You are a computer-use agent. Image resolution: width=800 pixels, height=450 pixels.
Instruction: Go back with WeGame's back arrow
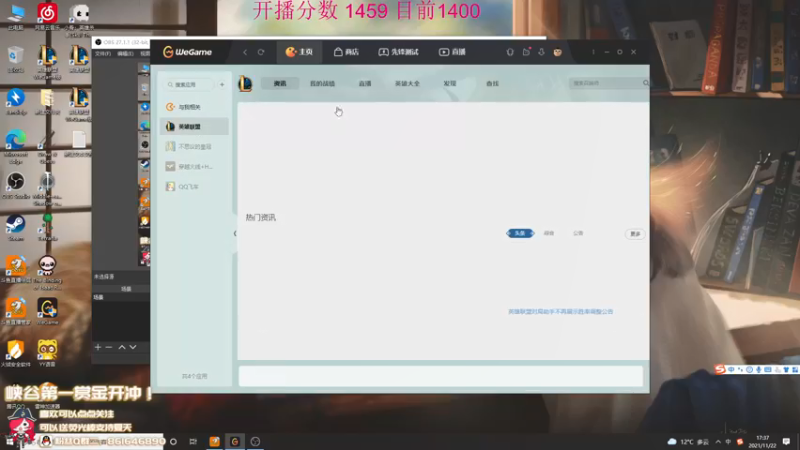point(245,52)
